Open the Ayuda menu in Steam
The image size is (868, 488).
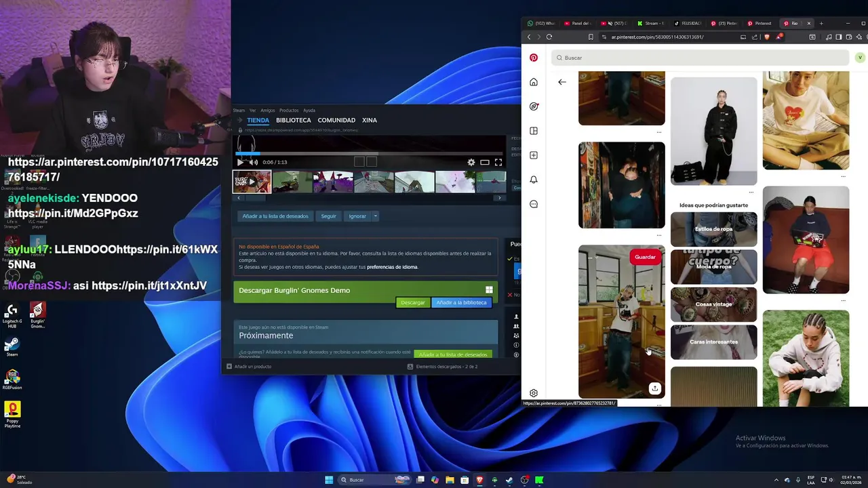[309, 110]
